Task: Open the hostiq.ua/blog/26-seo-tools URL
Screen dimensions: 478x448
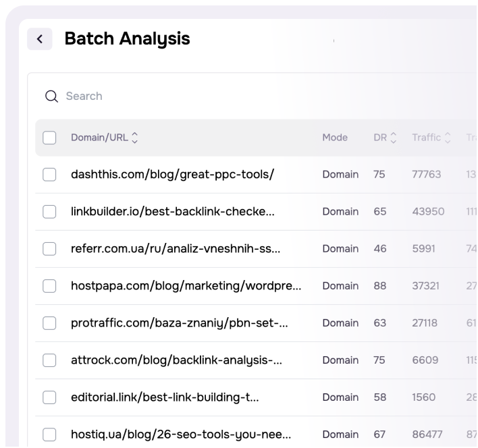Action: tap(181, 435)
